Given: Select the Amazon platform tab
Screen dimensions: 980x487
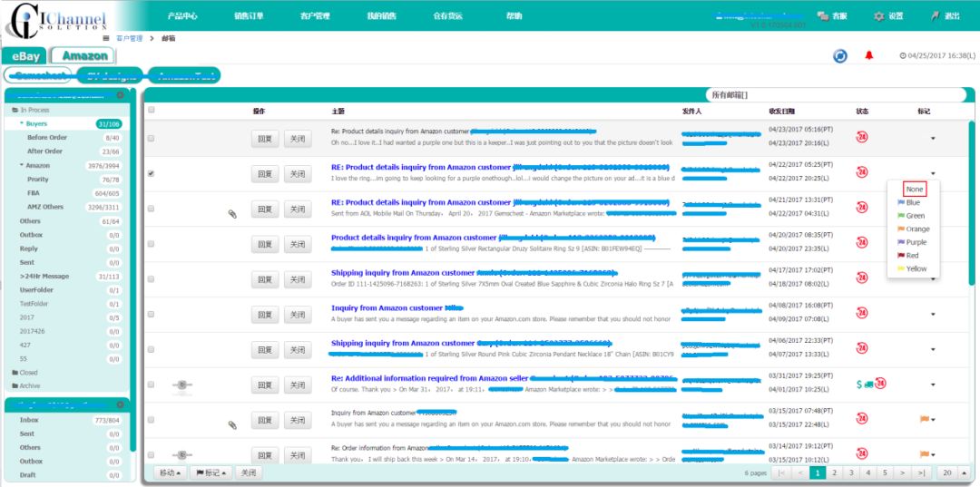Looking at the screenshot, I should pos(83,55).
